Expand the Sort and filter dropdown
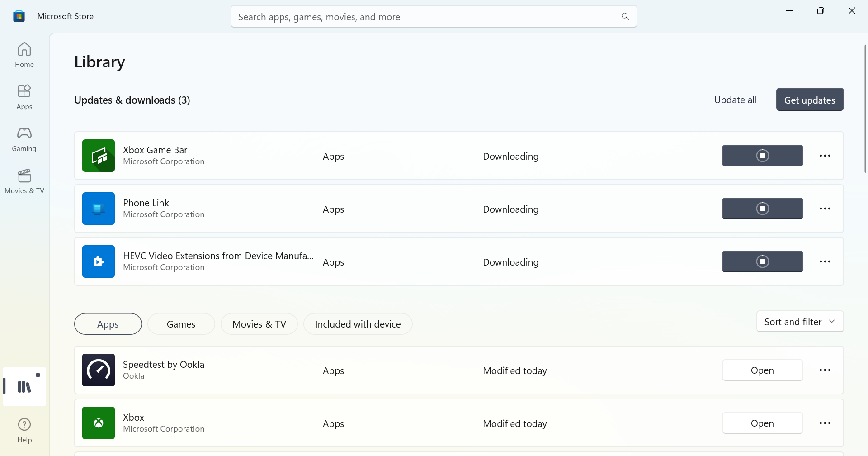Image resolution: width=868 pixels, height=456 pixels. [800, 322]
